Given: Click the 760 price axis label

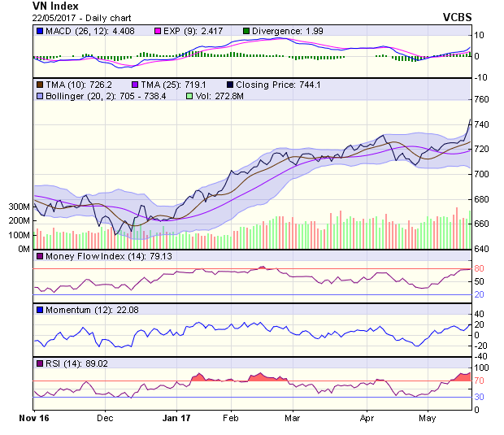Looking at the screenshot, I should [480, 100].
